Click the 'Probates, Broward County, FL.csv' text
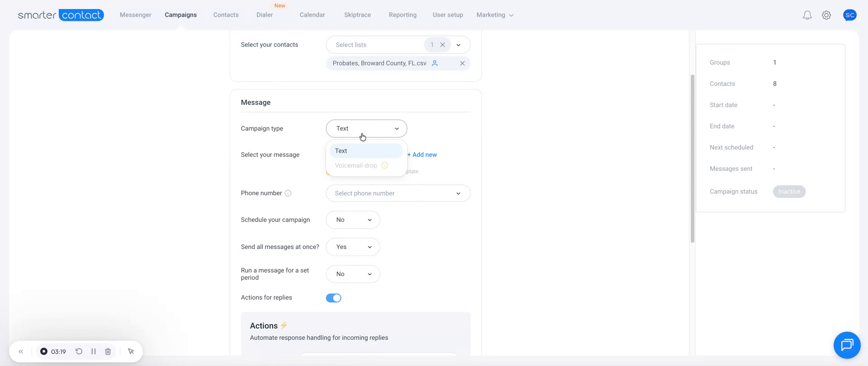 tap(379, 63)
